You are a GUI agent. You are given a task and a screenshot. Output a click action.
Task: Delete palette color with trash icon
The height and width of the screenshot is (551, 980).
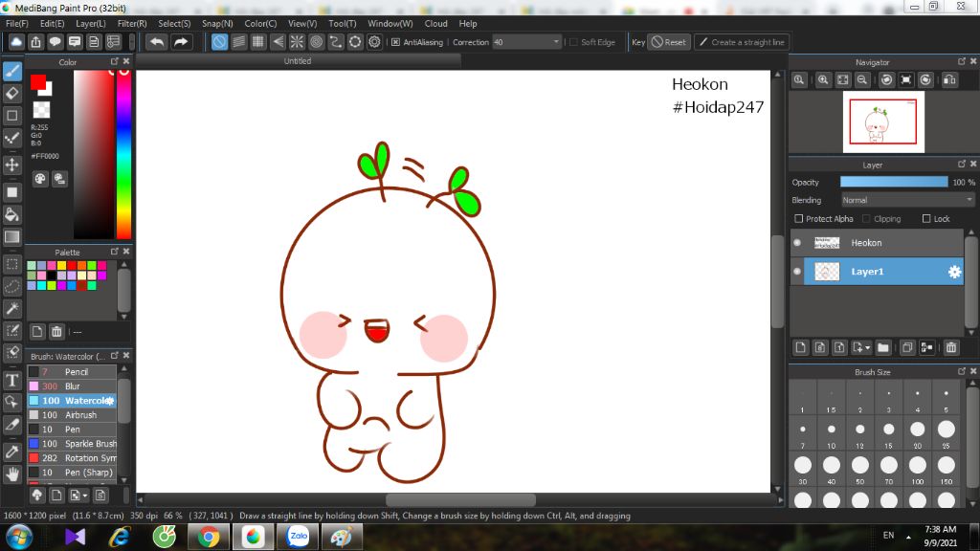click(56, 332)
